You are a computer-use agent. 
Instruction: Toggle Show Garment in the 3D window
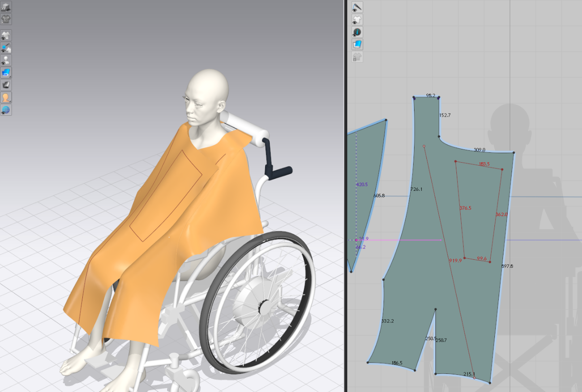tap(6, 35)
